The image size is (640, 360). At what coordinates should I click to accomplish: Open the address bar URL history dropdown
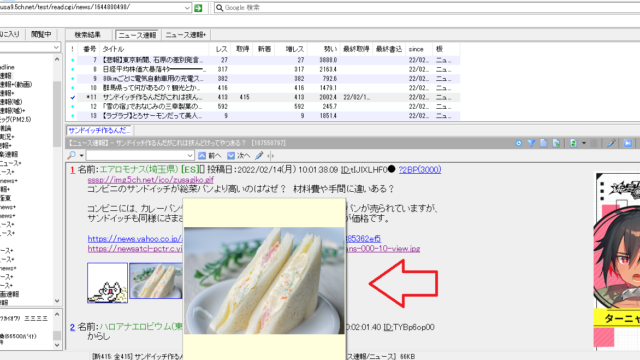187,8
